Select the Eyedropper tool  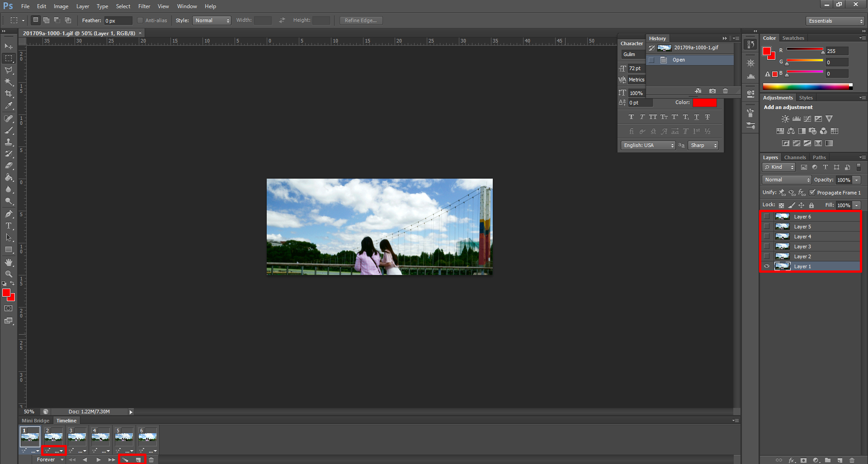pos(9,106)
